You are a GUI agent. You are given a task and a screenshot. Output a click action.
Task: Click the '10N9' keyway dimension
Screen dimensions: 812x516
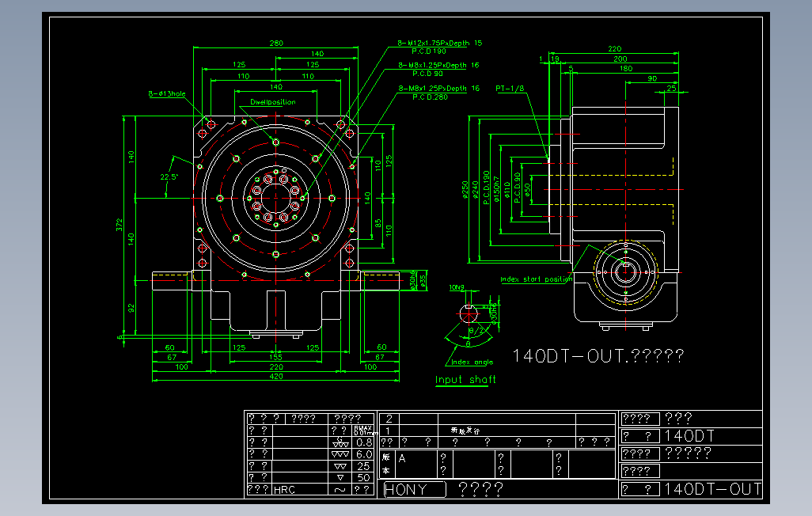pos(457,287)
